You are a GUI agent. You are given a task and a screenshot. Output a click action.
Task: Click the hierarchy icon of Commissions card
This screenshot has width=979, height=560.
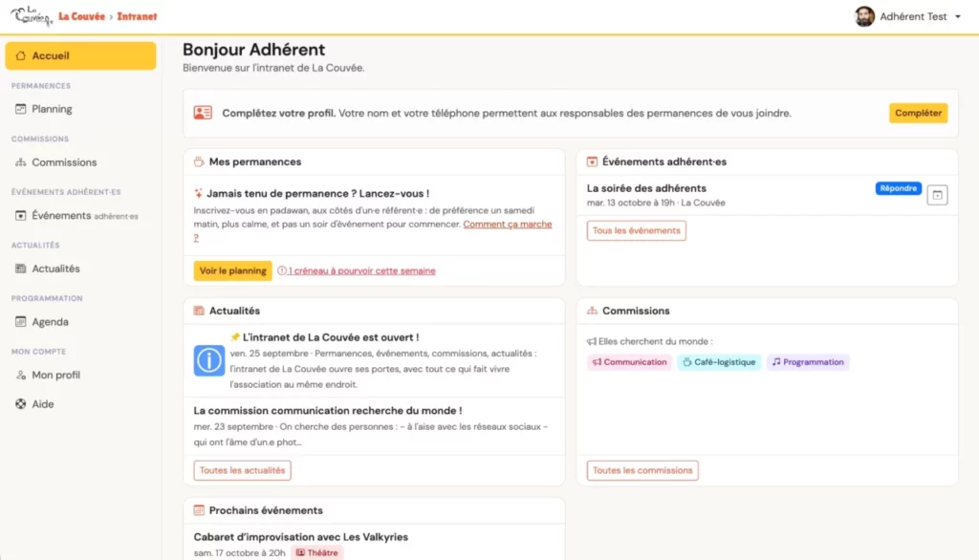(591, 311)
